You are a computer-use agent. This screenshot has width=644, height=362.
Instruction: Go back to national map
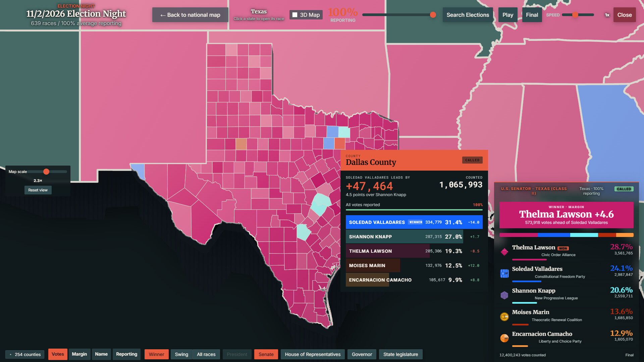tap(190, 15)
